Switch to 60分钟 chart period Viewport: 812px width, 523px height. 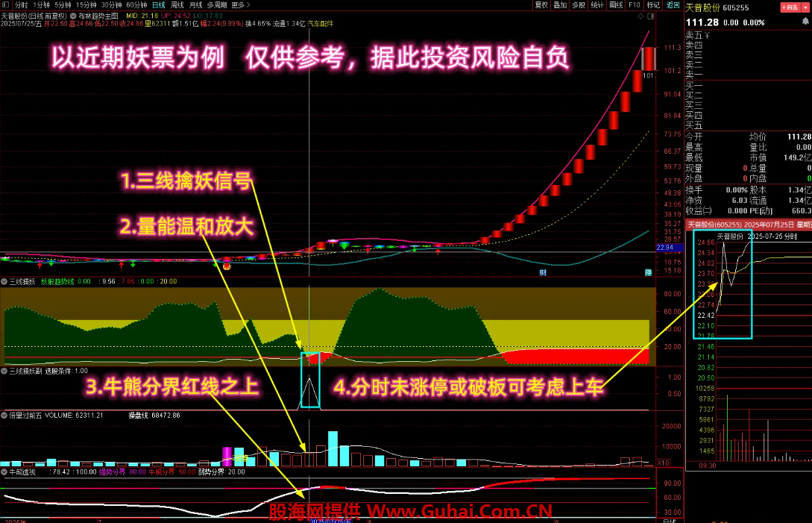coord(136,4)
